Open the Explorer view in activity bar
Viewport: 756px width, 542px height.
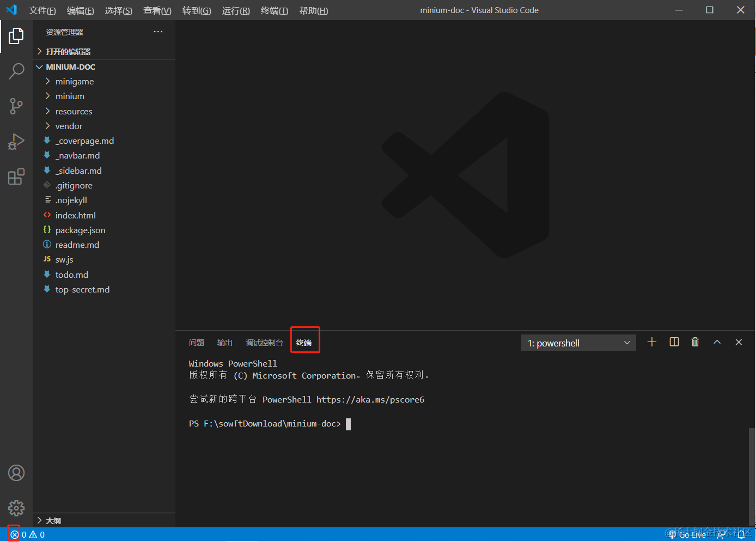tap(16, 36)
